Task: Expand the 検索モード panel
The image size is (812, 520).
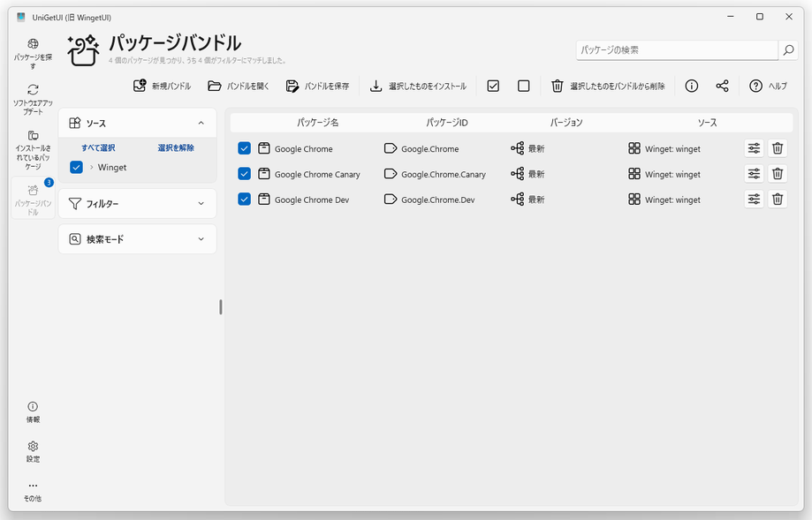Action: 201,239
